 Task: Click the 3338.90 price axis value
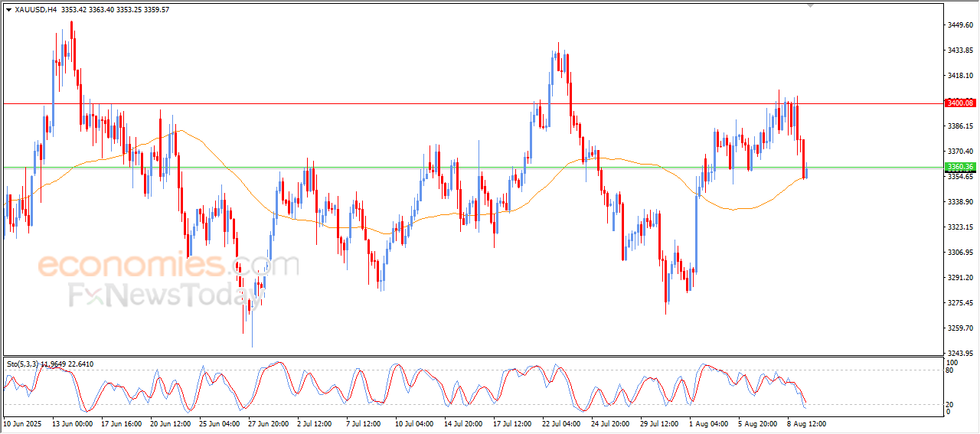pos(959,202)
